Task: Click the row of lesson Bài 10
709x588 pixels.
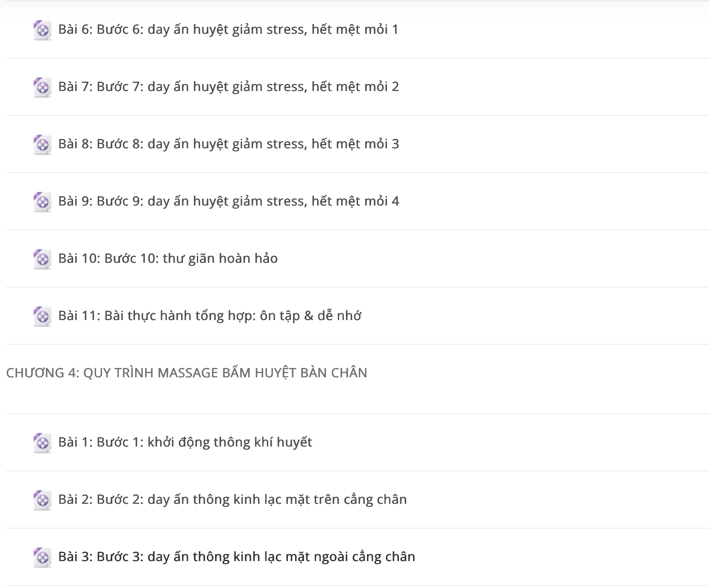Action: 357,259
